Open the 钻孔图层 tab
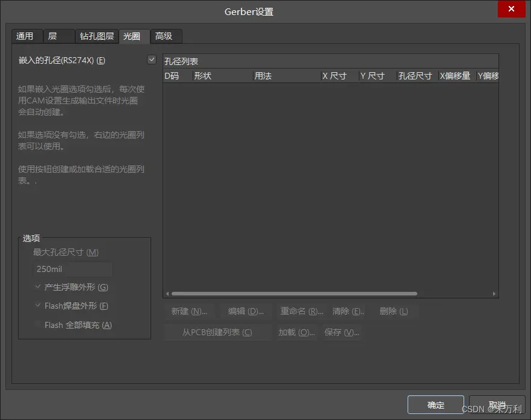 click(x=96, y=36)
